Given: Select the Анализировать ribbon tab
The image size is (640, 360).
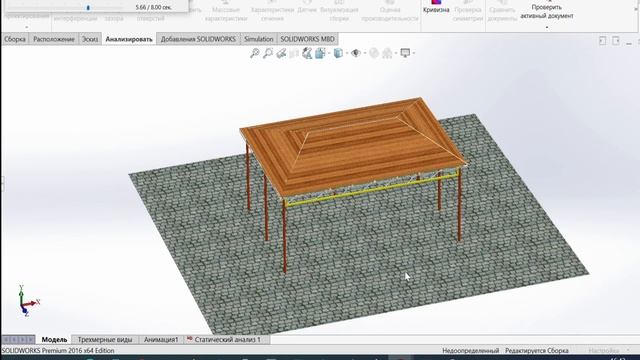Looking at the screenshot, I should 129,39.
